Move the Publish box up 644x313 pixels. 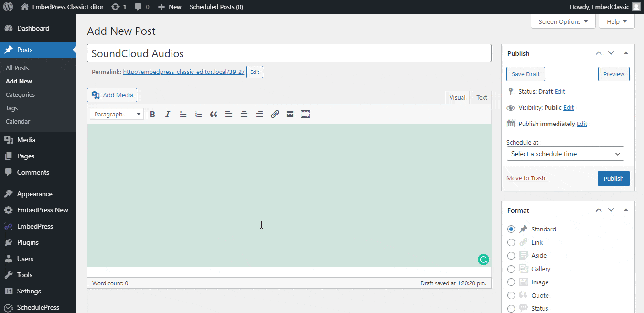click(x=599, y=53)
